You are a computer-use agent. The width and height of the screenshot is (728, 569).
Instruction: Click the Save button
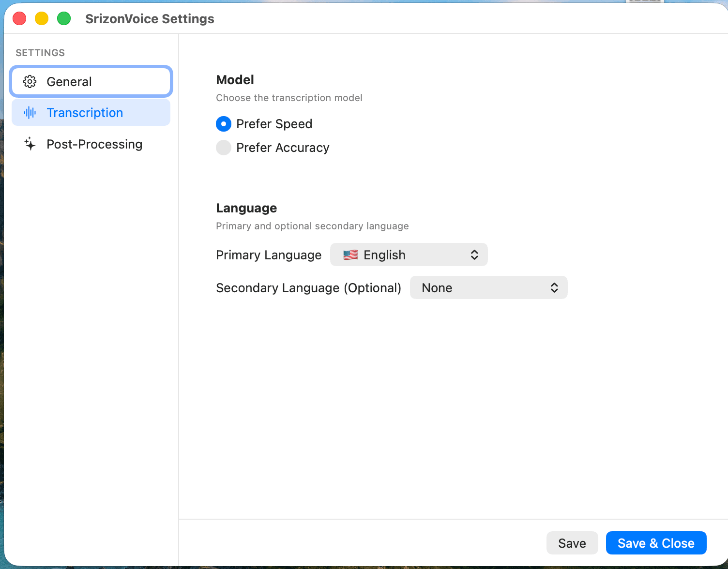click(x=572, y=543)
